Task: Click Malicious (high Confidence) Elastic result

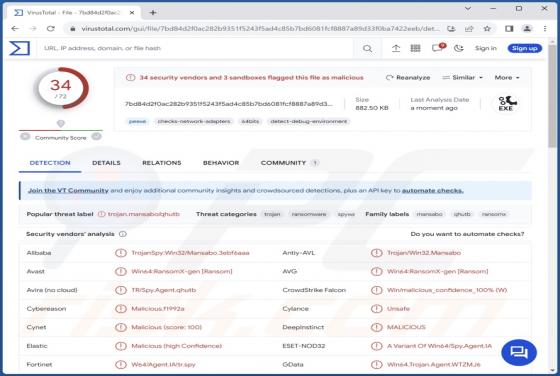Action: tap(176, 346)
